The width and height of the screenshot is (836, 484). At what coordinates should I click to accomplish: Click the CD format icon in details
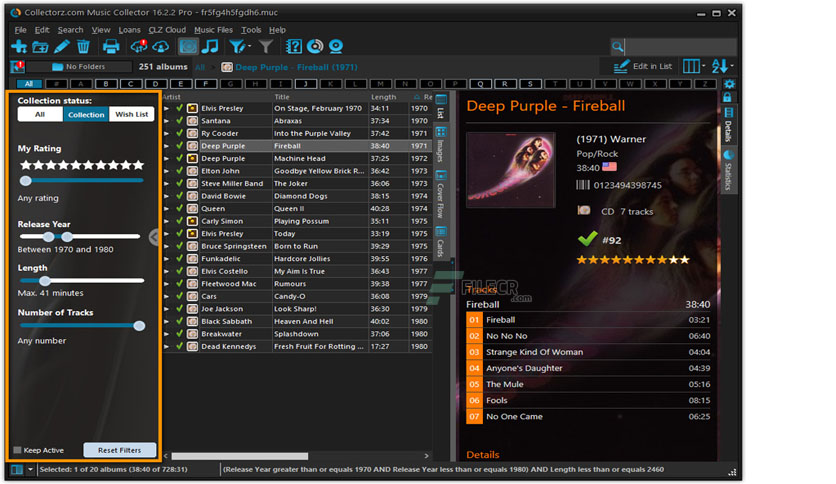click(x=584, y=211)
